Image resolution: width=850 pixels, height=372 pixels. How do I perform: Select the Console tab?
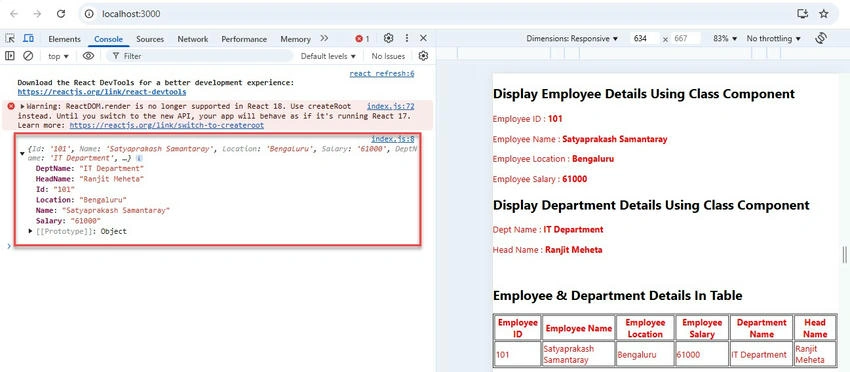pyautogui.click(x=108, y=39)
